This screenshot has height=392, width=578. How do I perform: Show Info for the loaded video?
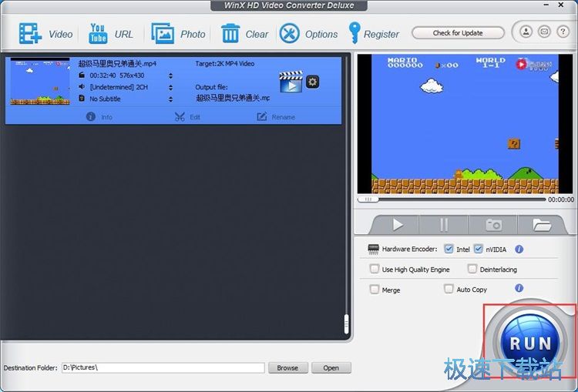[99, 117]
